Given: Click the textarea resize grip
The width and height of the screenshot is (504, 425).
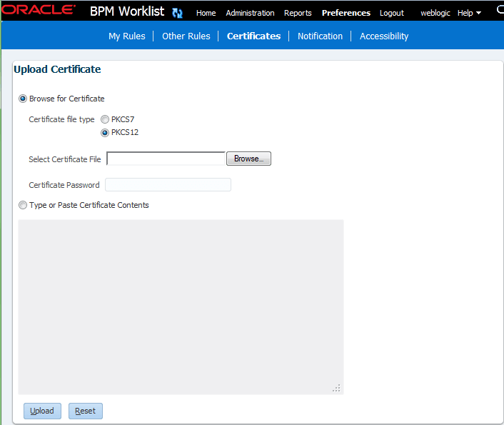Looking at the screenshot, I should click(336, 388).
